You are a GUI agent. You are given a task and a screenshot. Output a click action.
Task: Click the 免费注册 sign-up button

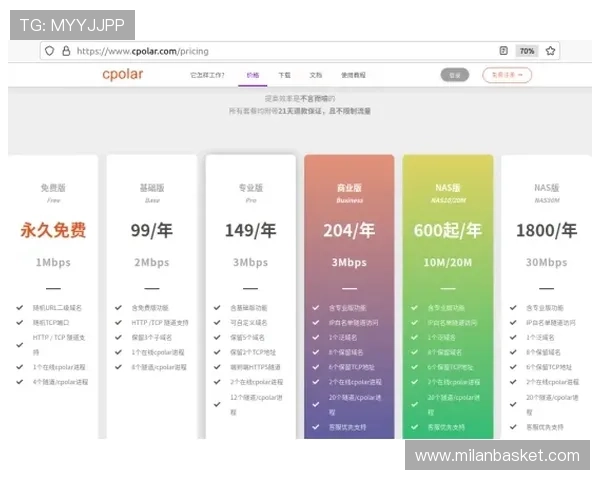pyautogui.click(x=507, y=75)
